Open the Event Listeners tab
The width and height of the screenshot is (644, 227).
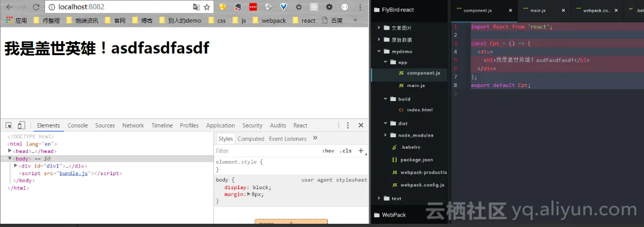click(x=288, y=138)
